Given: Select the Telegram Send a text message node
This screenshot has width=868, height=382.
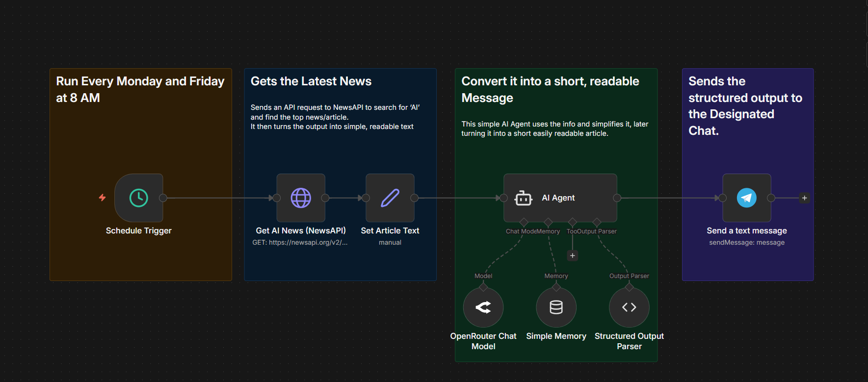Looking at the screenshot, I should tap(747, 198).
